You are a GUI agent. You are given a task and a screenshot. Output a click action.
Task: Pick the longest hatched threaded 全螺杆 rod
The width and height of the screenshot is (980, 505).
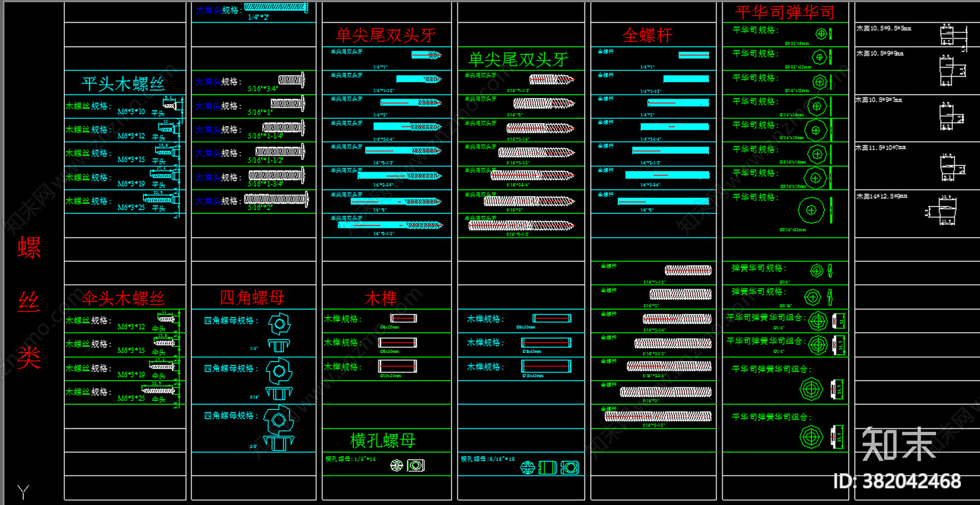658,416
